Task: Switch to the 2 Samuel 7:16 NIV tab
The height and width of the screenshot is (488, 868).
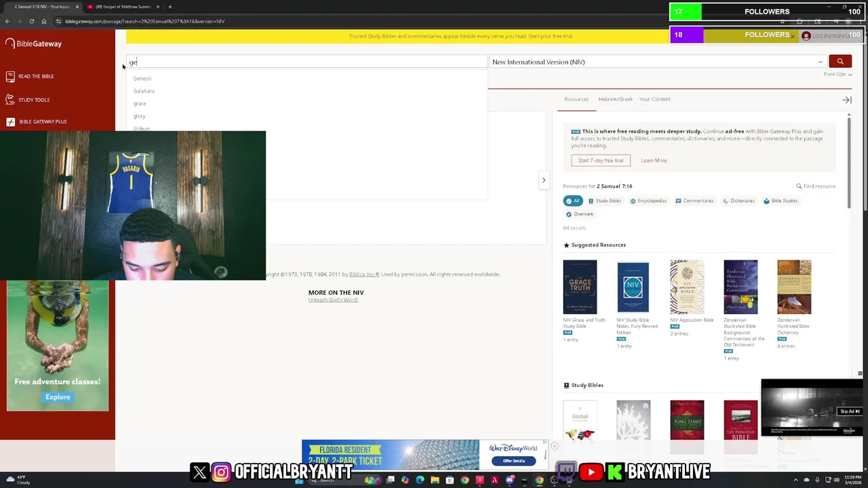Action: tap(42, 7)
